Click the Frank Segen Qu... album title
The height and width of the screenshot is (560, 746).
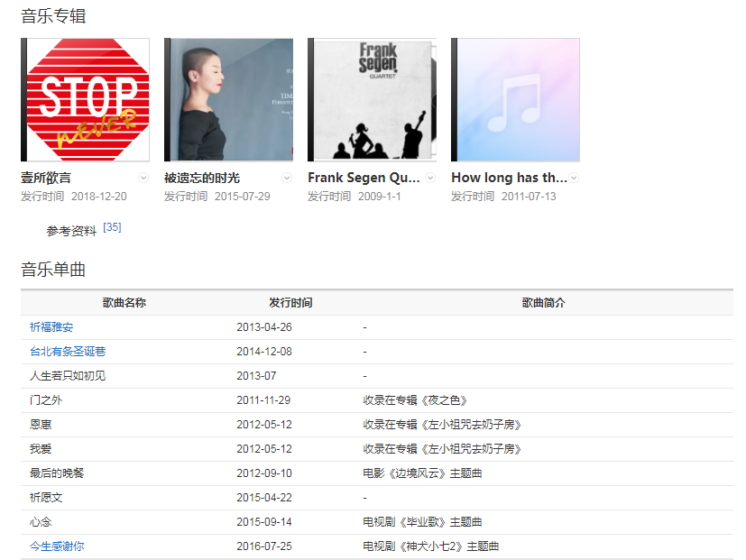(x=364, y=178)
